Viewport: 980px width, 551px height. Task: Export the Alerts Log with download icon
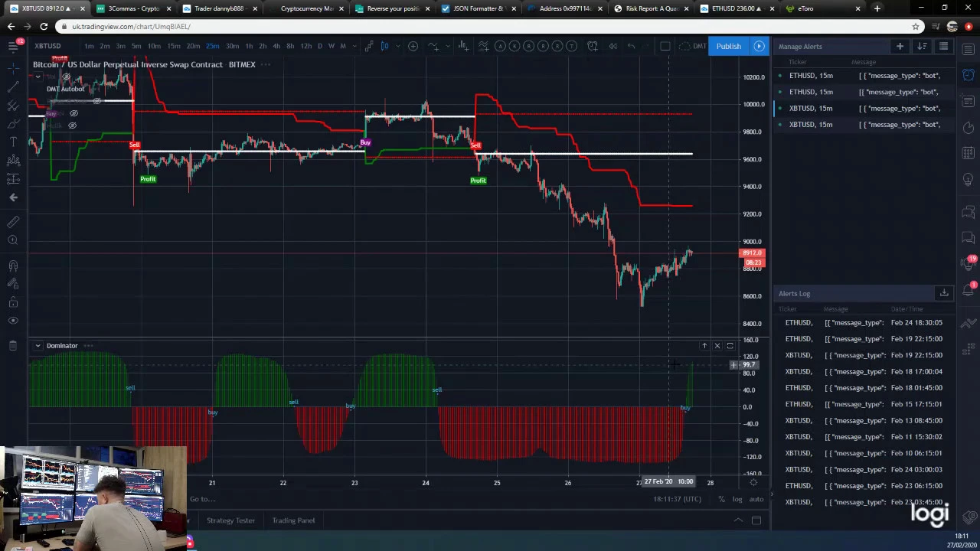(x=944, y=293)
